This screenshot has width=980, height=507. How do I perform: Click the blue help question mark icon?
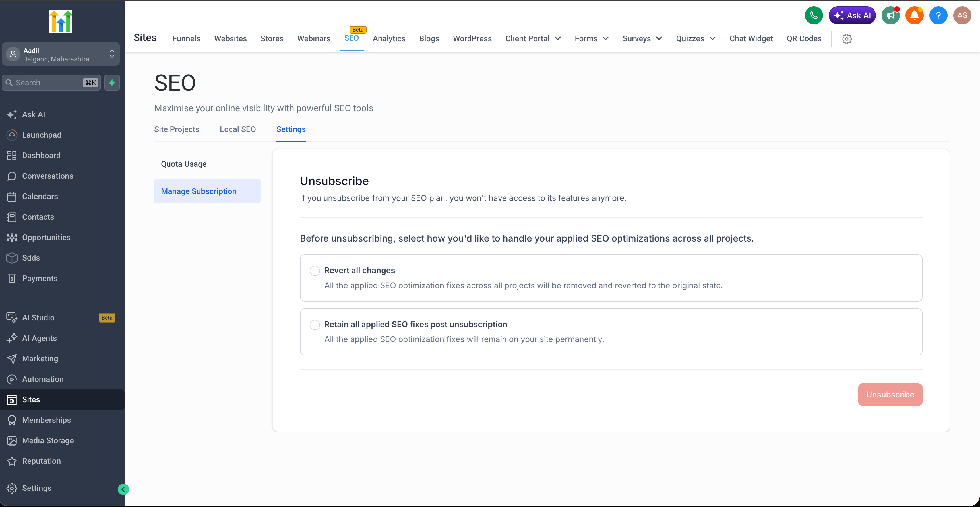938,16
